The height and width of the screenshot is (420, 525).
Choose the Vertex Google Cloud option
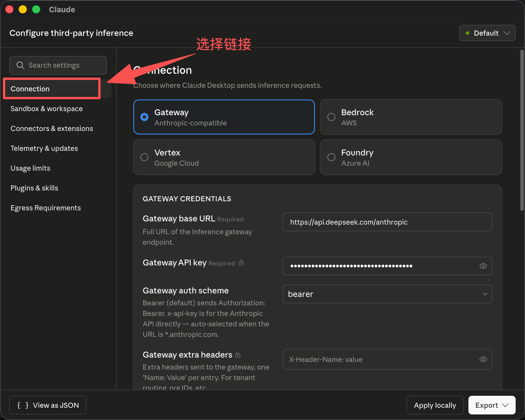click(224, 157)
